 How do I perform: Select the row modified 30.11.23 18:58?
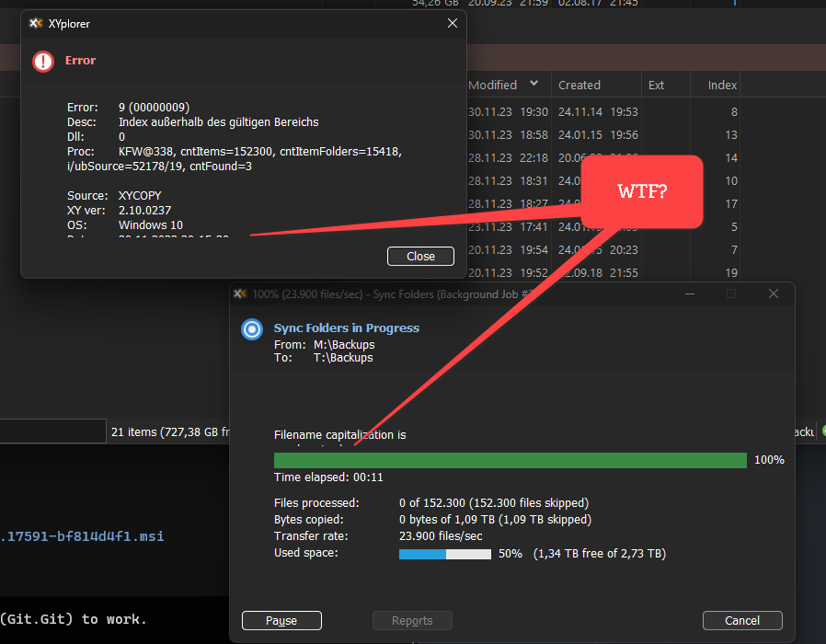click(x=508, y=135)
